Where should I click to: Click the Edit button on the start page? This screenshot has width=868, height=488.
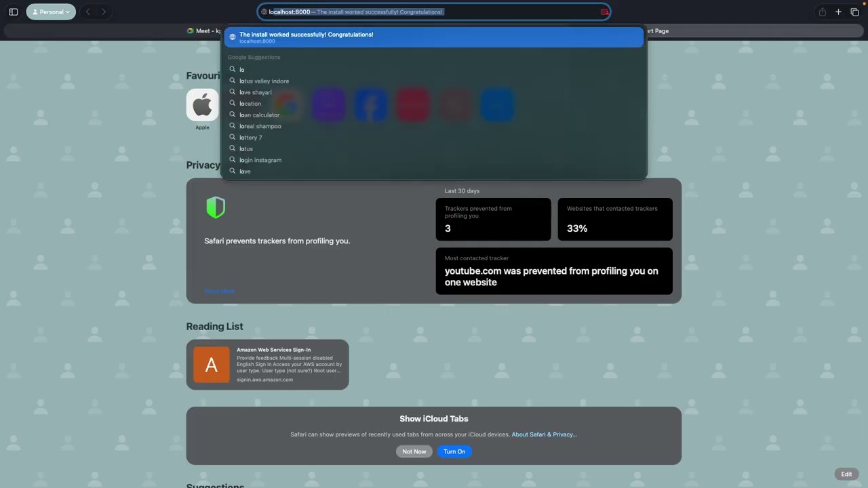point(846,474)
